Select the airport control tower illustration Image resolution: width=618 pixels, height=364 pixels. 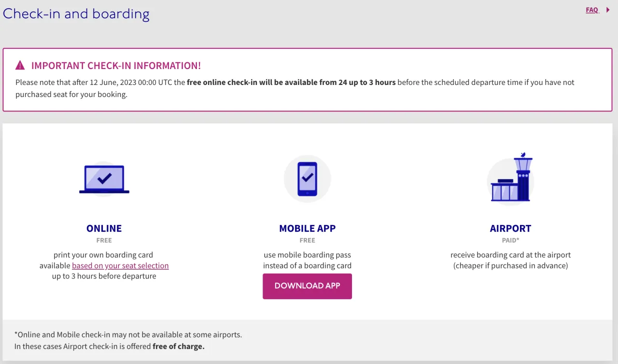tap(522, 176)
